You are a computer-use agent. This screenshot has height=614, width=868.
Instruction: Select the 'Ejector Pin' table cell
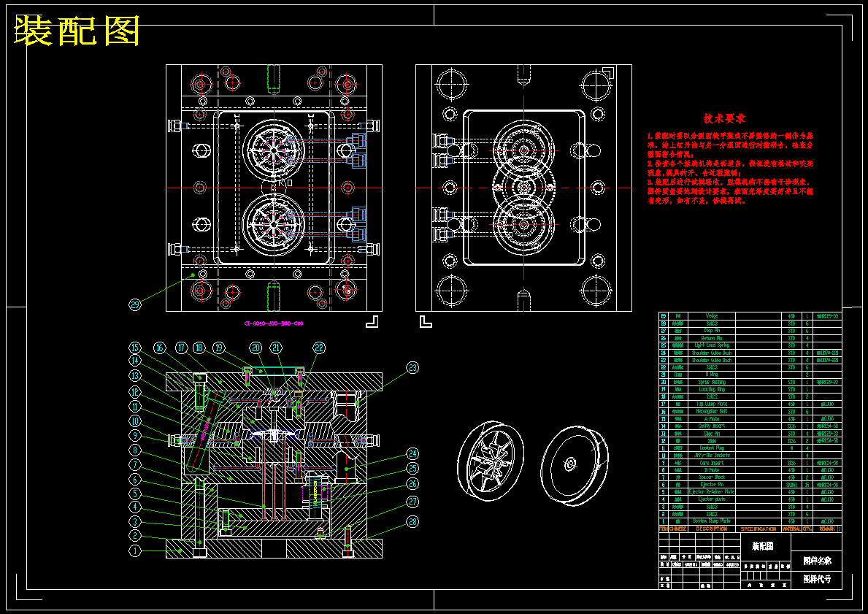click(711, 485)
